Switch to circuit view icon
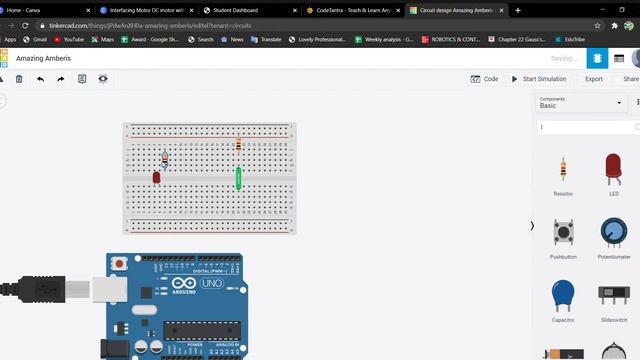The height and width of the screenshot is (360, 640). click(597, 58)
